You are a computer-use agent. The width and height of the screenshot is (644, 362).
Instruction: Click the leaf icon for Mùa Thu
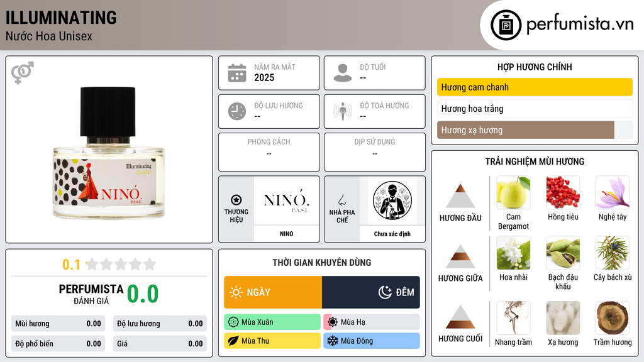233,341
